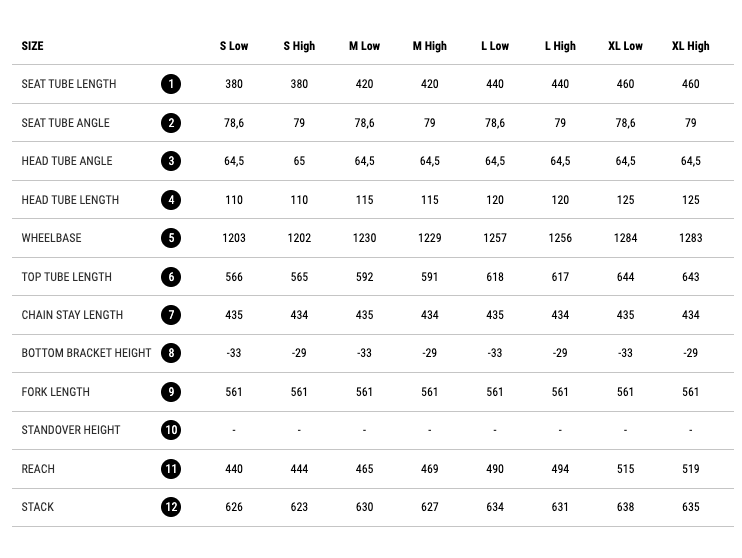Click the number 5 wheelbase badge
The width and height of the screenshot is (742, 558).
171,238
